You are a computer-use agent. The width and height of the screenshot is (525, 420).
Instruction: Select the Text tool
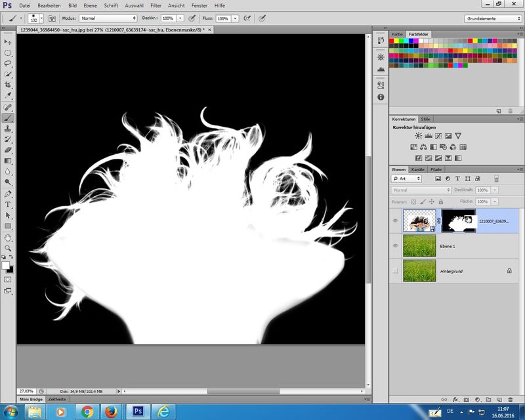click(x=8, y=204)
